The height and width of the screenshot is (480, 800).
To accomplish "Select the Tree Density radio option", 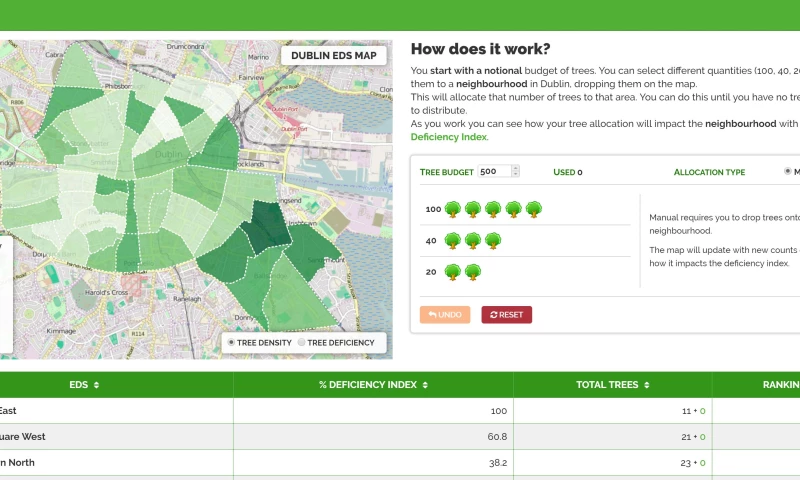I will (231, 342).
